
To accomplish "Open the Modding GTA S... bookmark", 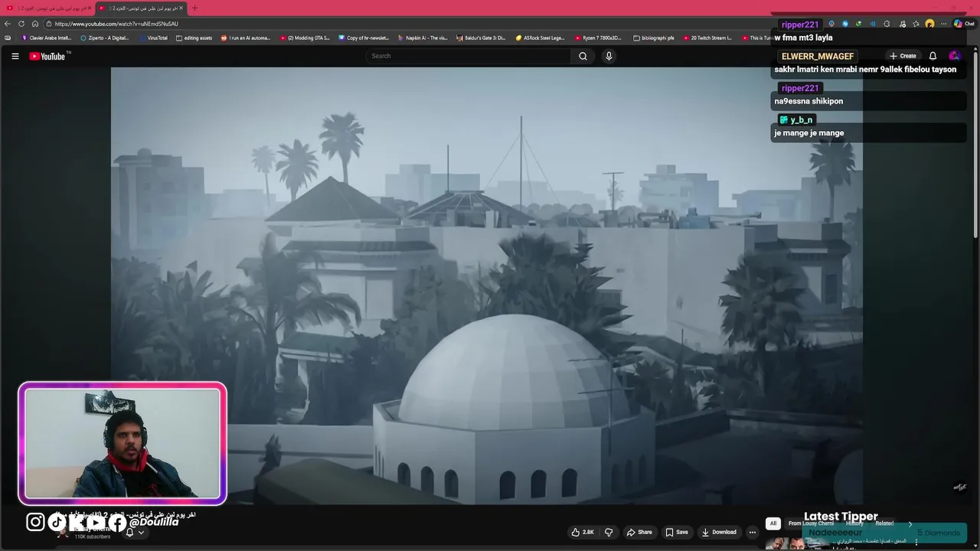I will click(305, 37).
